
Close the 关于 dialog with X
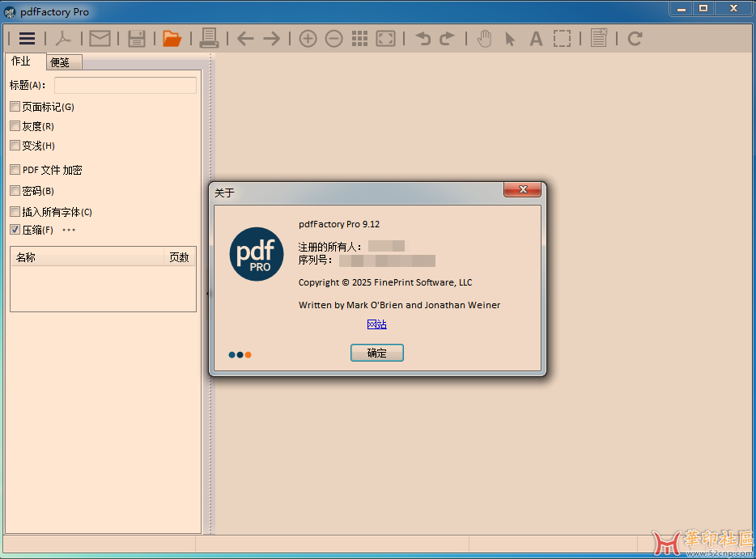[x=523, y=189]
